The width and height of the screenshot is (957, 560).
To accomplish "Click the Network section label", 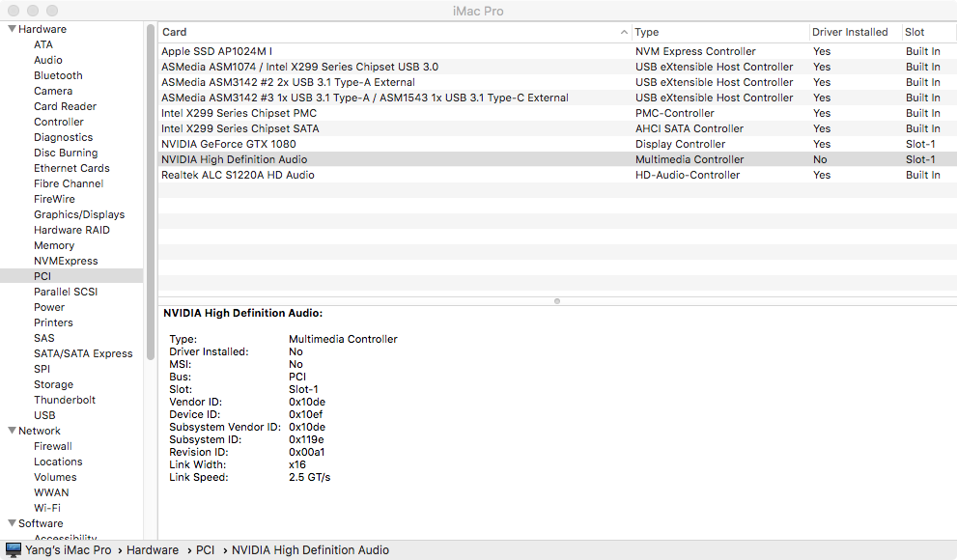I will (39, 430).
